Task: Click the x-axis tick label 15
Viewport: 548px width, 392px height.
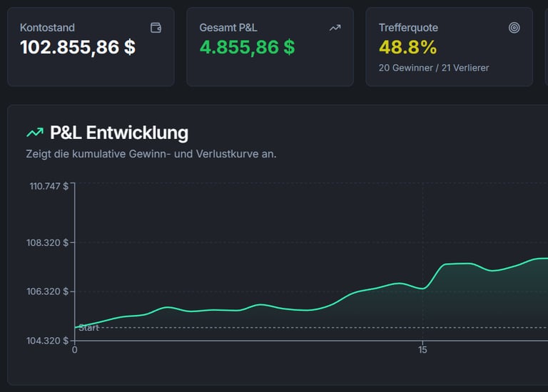Action: [422, 350]
